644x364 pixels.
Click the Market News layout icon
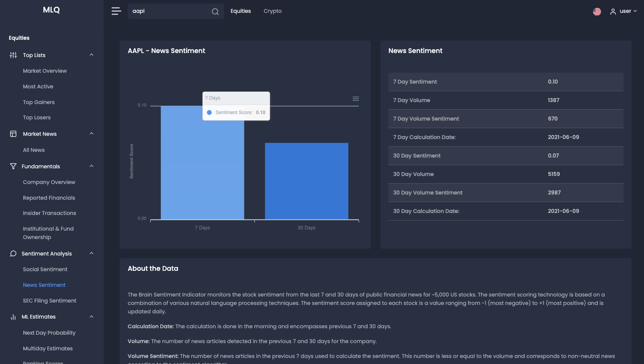[13, 134]
